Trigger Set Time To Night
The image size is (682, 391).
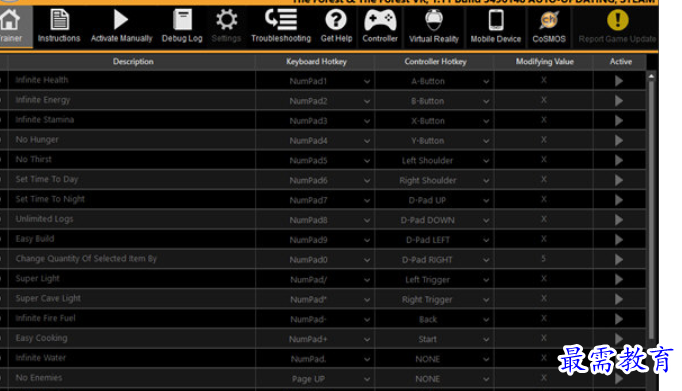(x=619, y=200)
